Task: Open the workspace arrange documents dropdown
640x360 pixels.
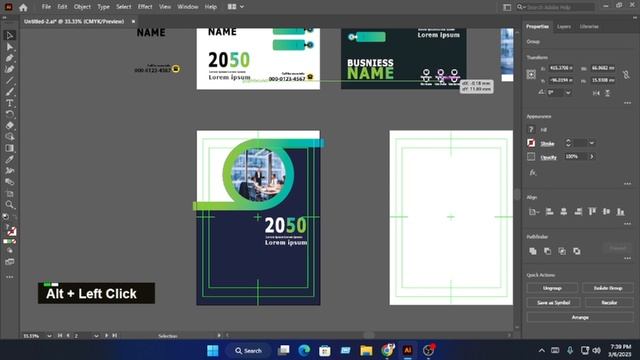Action: 236,7
